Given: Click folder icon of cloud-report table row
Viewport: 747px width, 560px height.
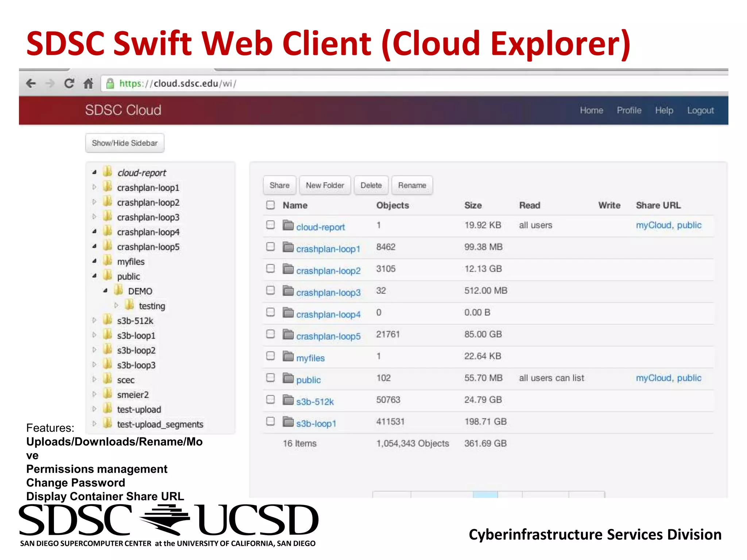Looking at the screenshot, I should pyautogui.click(x=288, y=225).
